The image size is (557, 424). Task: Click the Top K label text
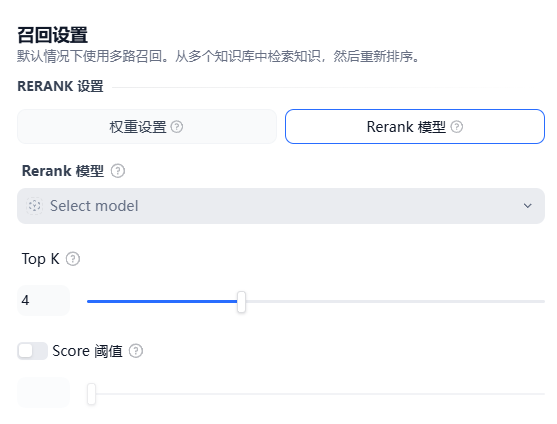click(x=40, y=259)
